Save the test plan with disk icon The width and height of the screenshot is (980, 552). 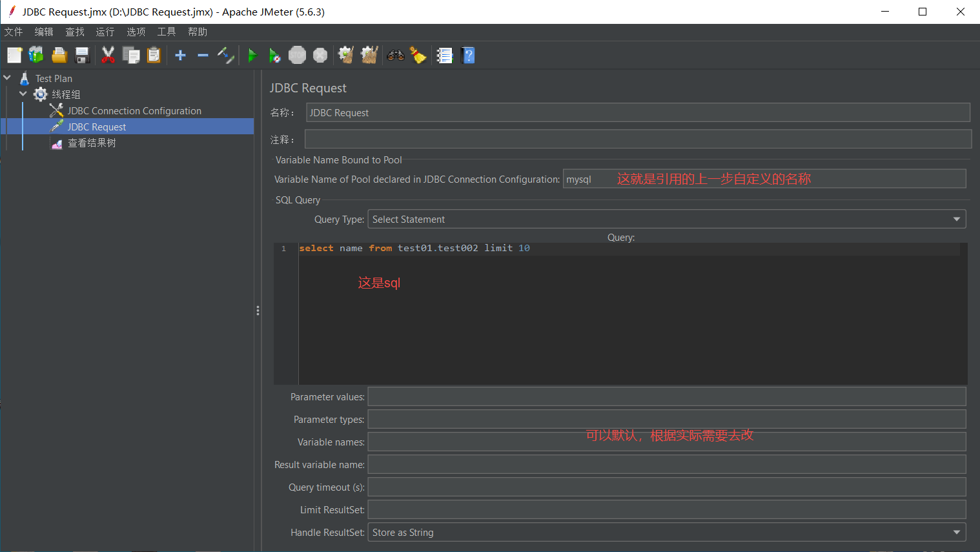82,56
